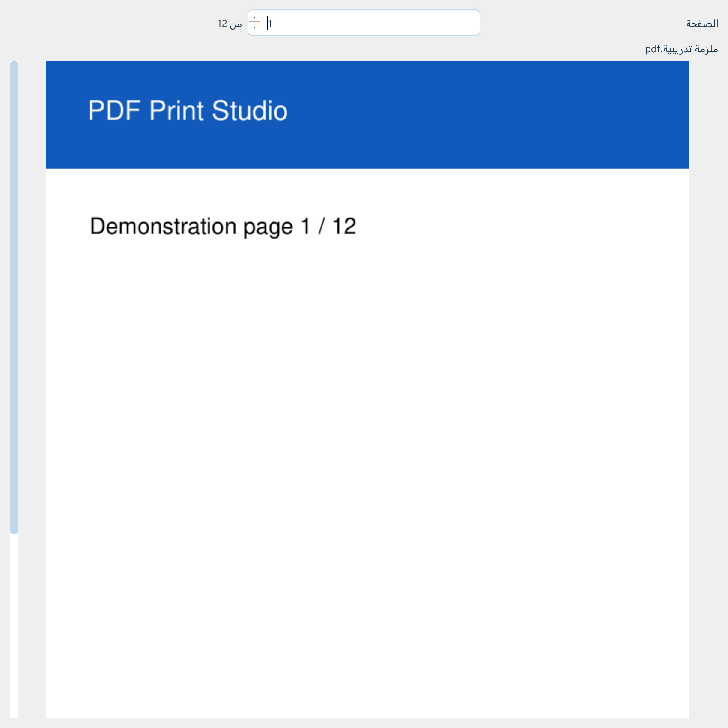Click the 'من 12' page count text
728x728 pixels.
(230, 24)
